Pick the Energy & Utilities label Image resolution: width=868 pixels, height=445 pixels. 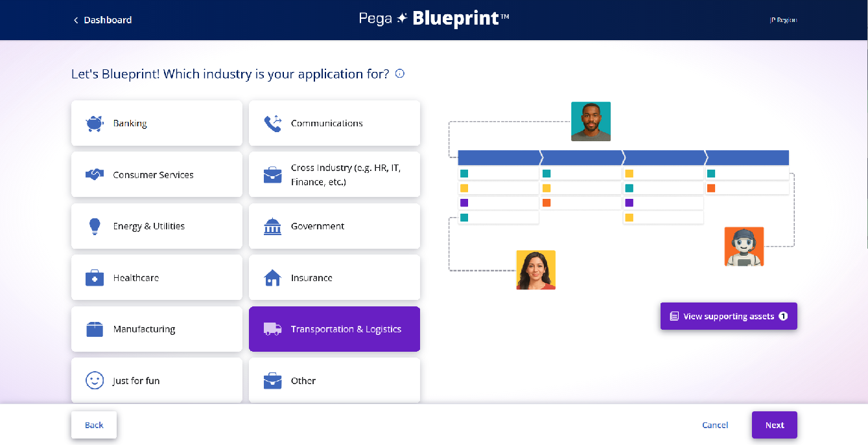coord(149,226)
